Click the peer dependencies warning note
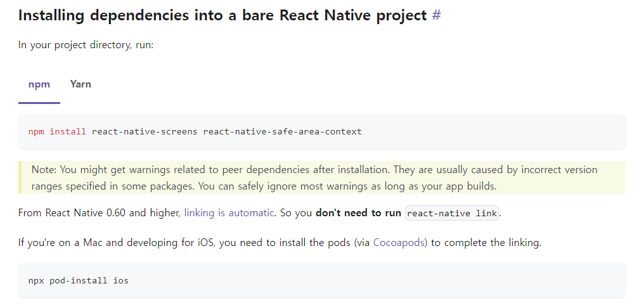 (x=321, y=178)
